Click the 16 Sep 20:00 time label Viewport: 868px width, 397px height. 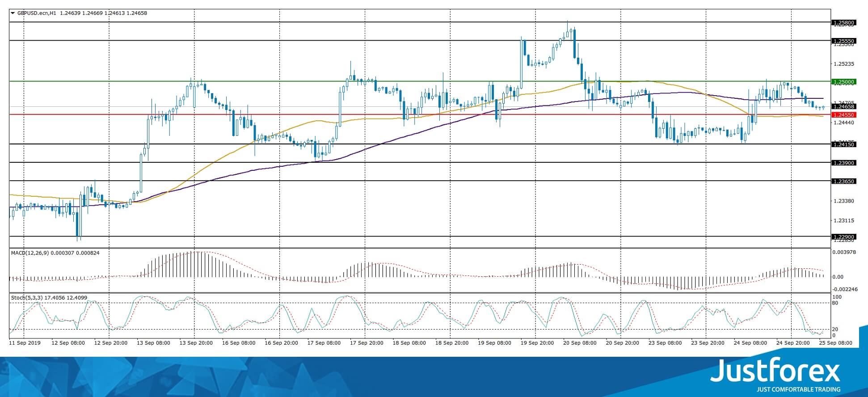282,343
